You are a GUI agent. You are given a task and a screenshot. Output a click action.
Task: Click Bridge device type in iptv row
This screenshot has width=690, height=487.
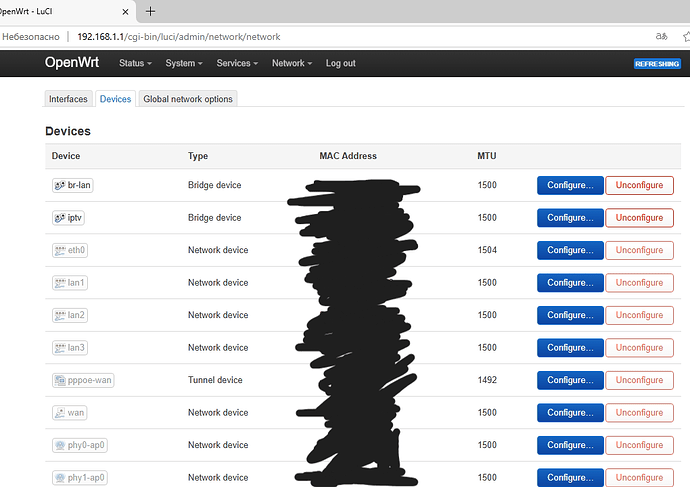point(215,218)
